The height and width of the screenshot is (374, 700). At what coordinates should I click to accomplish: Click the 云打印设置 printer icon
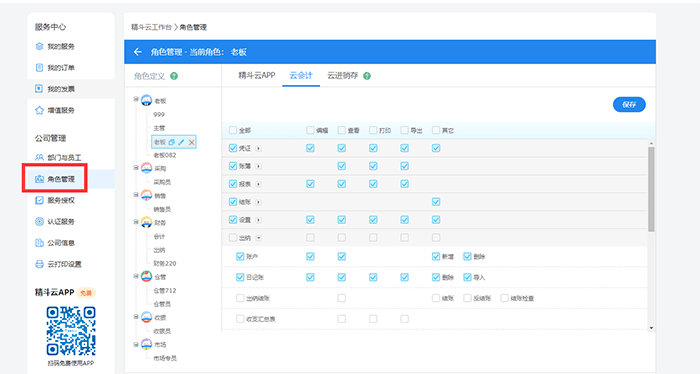tap(39, 264)
